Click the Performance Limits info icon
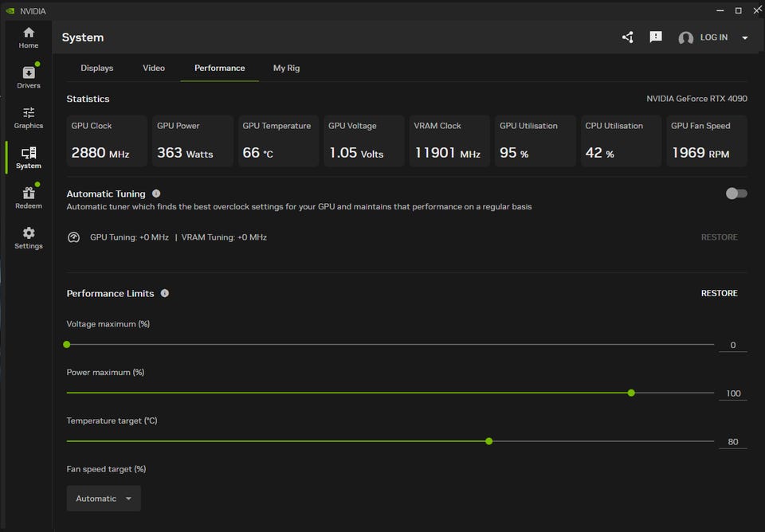The height and width of the screenshot is (532, 765). coord(165,293)
